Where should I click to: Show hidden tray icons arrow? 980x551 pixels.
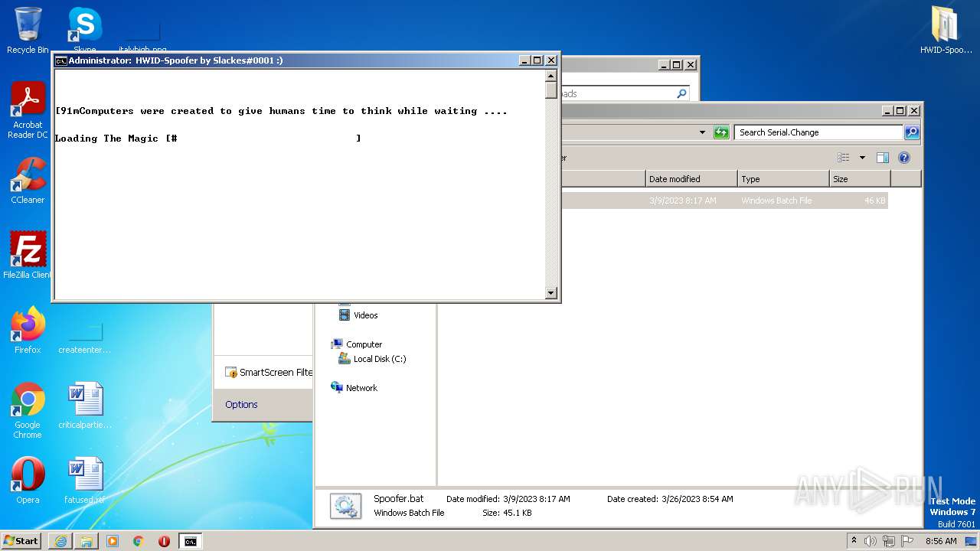(x=854, y=540)
